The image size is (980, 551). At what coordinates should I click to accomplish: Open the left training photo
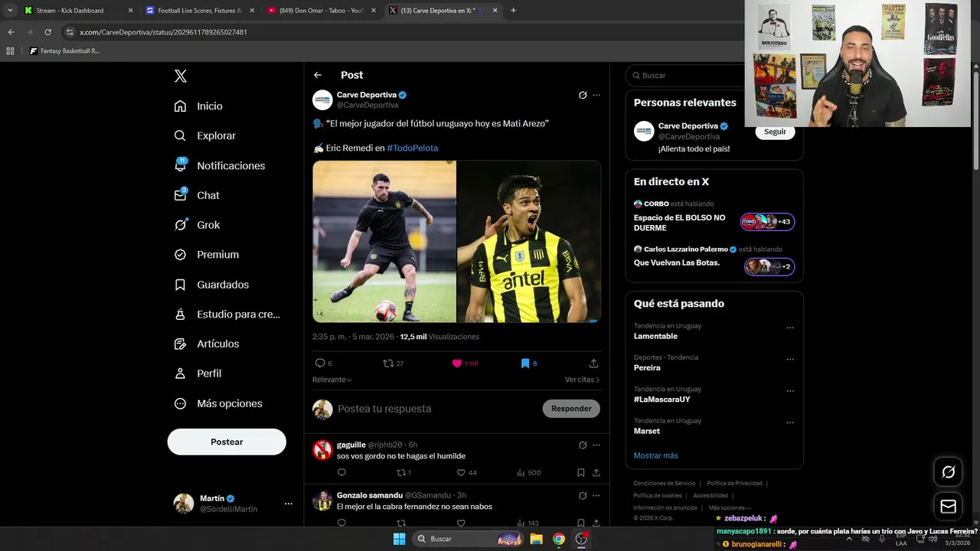click(x=384, y=241)
